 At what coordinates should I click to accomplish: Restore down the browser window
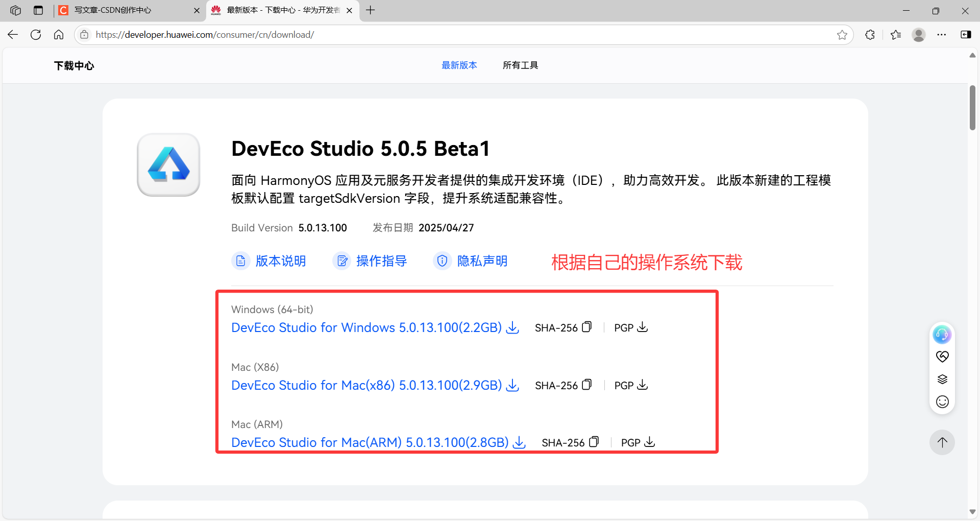point(936,10)
